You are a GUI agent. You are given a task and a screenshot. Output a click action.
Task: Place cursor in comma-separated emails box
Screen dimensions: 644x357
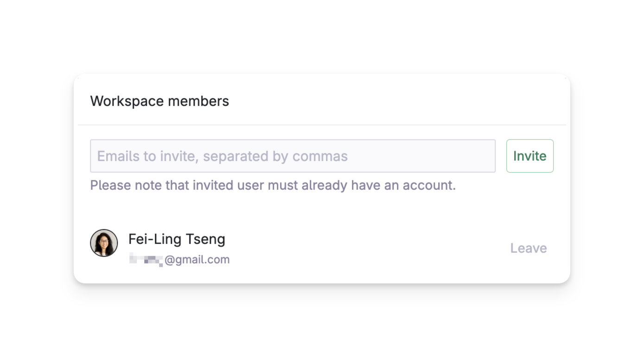click(293, 156)
